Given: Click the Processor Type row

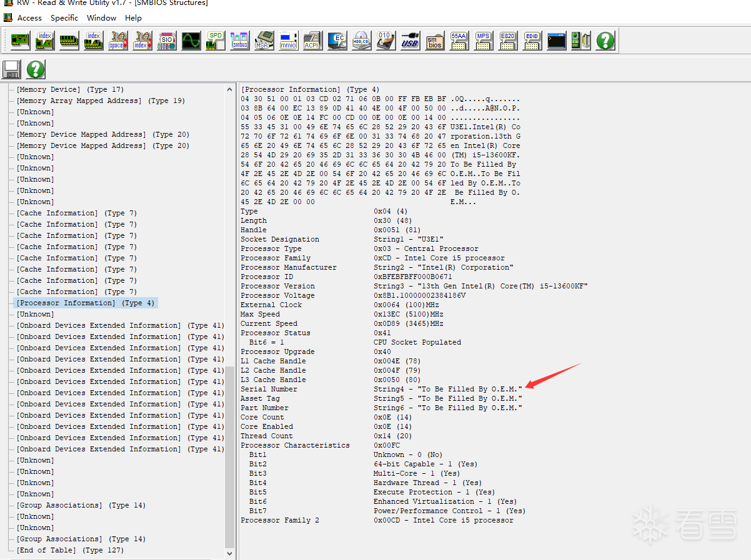Looking at the screenshot, I should pos(359,248).
